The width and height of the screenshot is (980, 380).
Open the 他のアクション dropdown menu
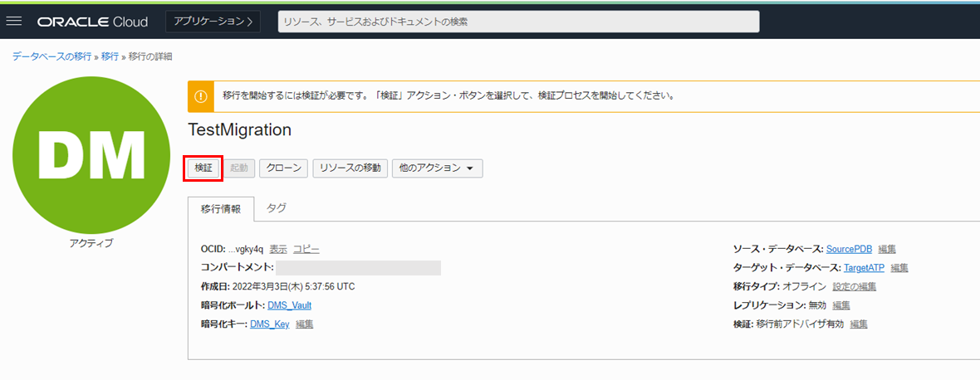pyautogui.click(x=437, y=168)
